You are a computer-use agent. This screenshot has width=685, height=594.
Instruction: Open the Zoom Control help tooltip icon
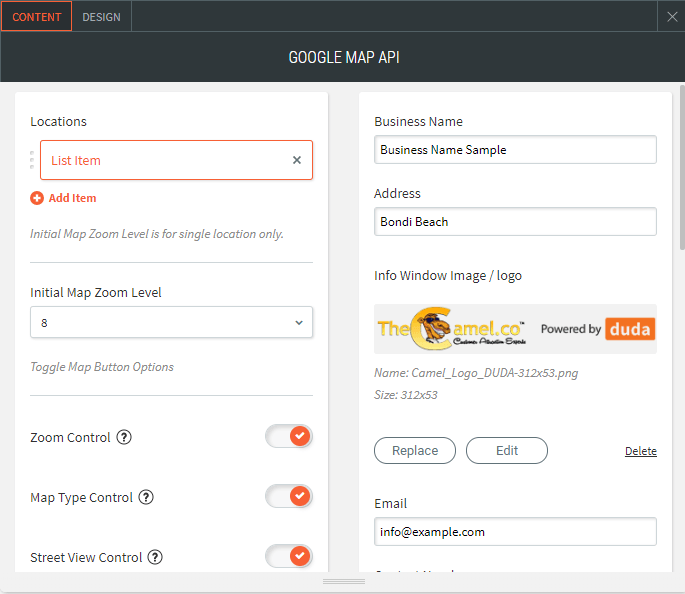[x=124, y=437]
